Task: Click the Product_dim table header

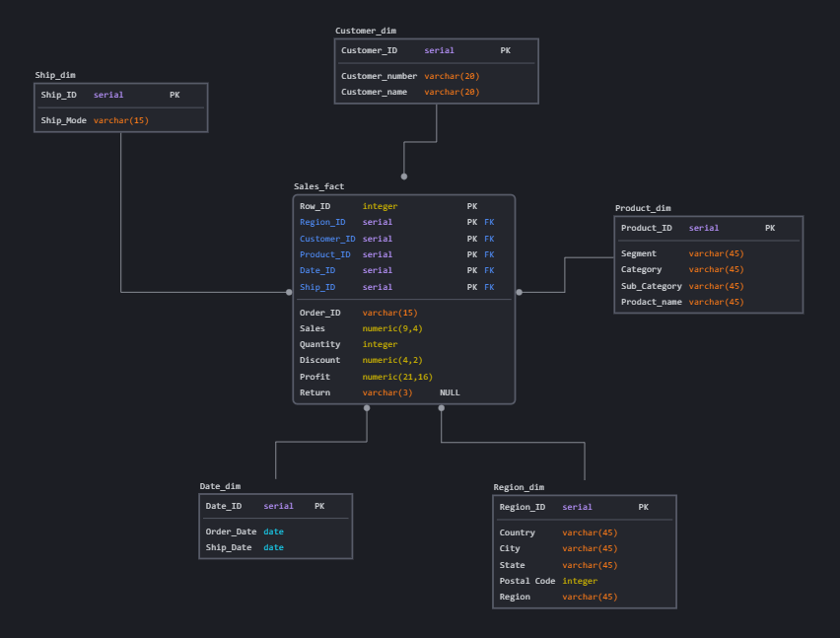Action: click(x=643, y=208)
